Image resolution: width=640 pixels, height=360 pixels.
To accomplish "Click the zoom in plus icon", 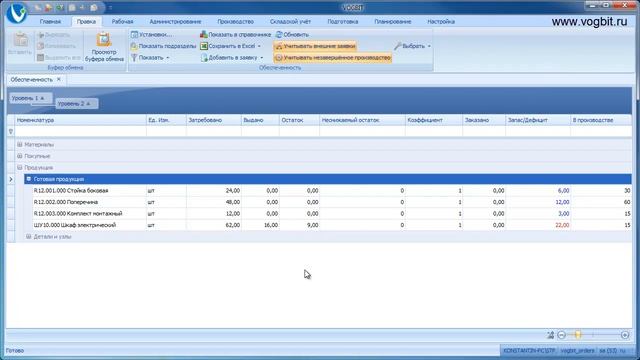I will (x=625, y=335).
